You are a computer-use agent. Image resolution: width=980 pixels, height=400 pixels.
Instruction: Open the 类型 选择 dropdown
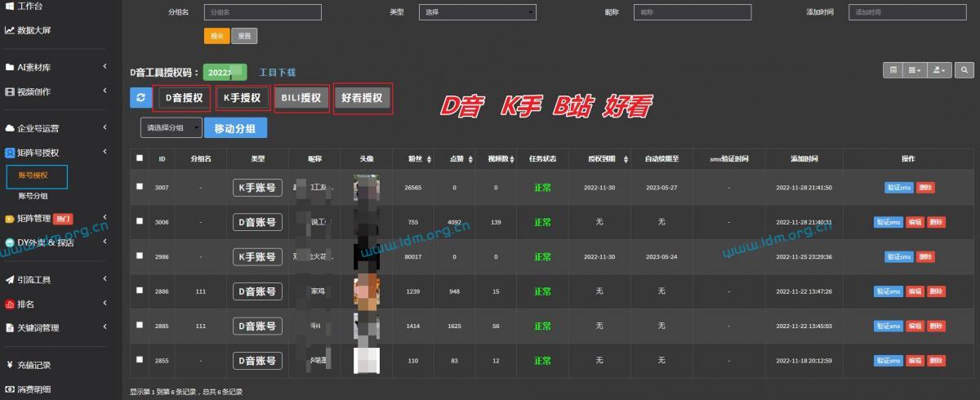478,12
